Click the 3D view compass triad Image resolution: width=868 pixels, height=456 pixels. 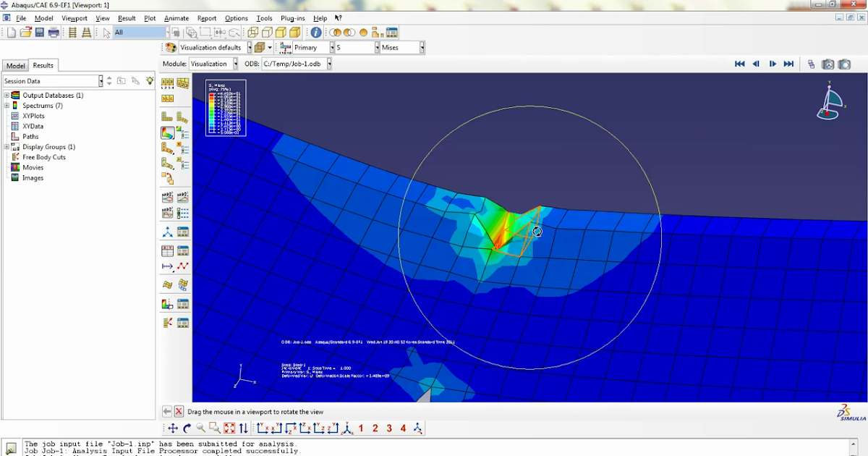[x=831, y=101]
